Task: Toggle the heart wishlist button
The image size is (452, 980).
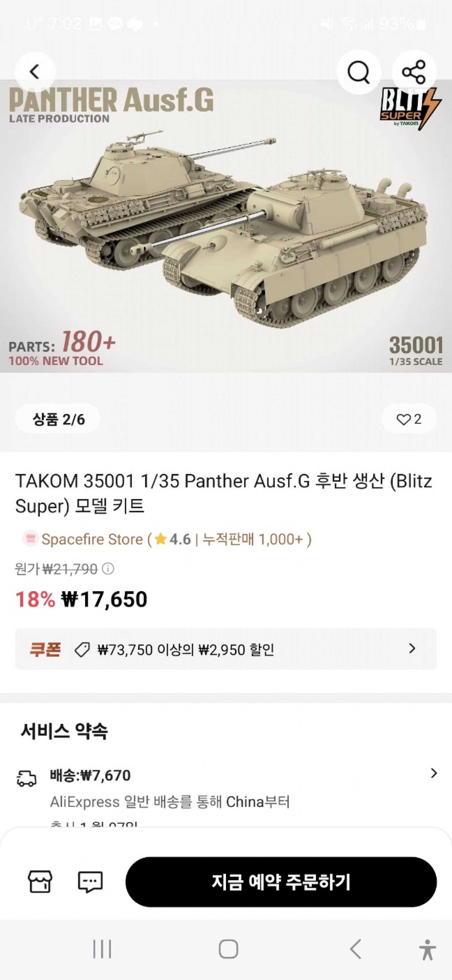Action: pyautogui.click(x=409, y=419)
